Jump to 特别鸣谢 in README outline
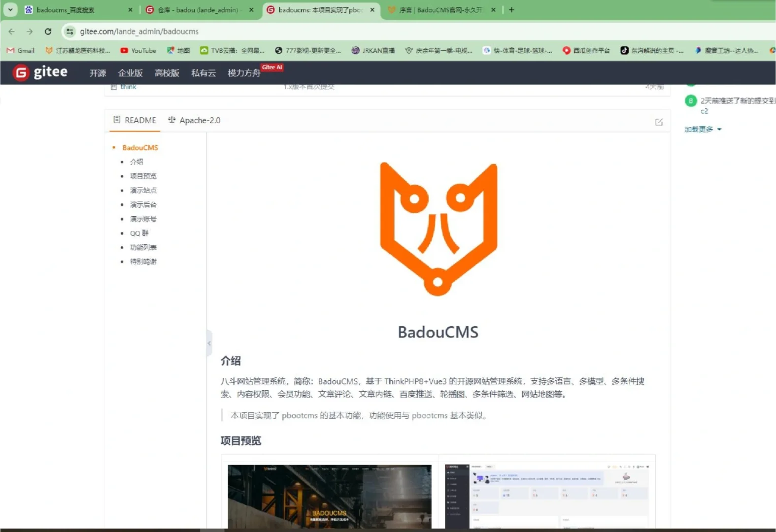 (143, 262)
